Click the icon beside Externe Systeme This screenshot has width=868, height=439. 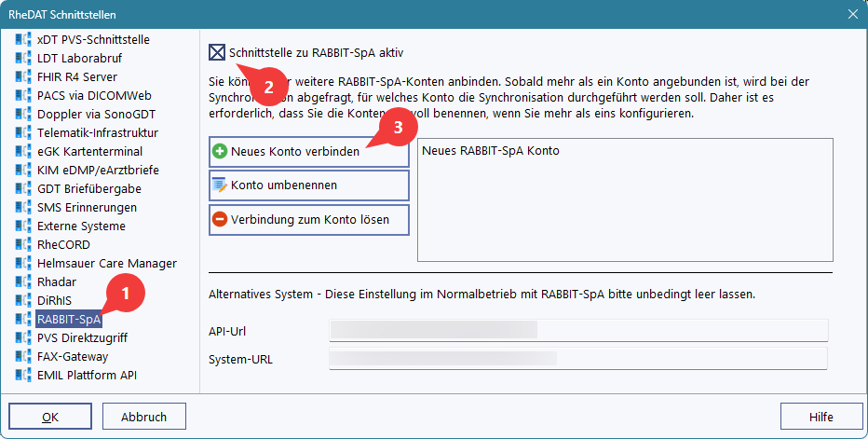click(23, 226)
